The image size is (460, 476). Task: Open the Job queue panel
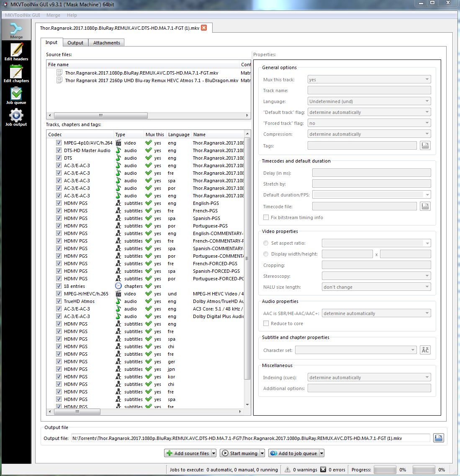point(16,96)
